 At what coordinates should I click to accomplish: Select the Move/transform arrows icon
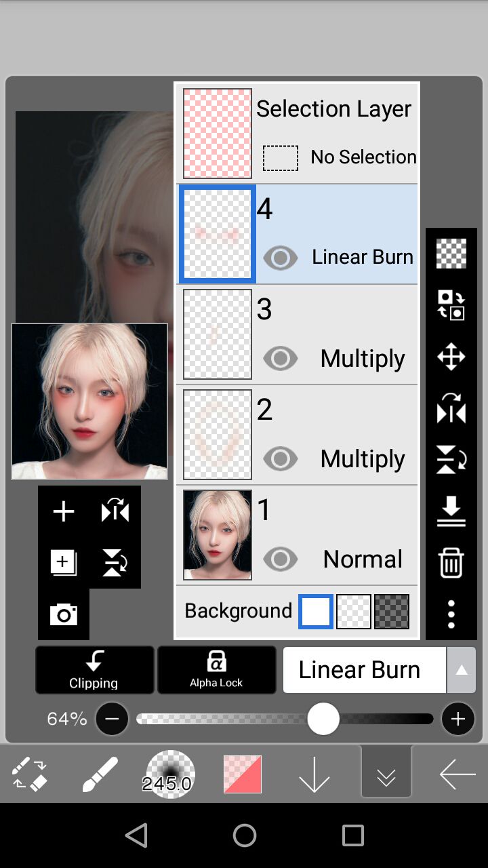[x=451, y=357]
